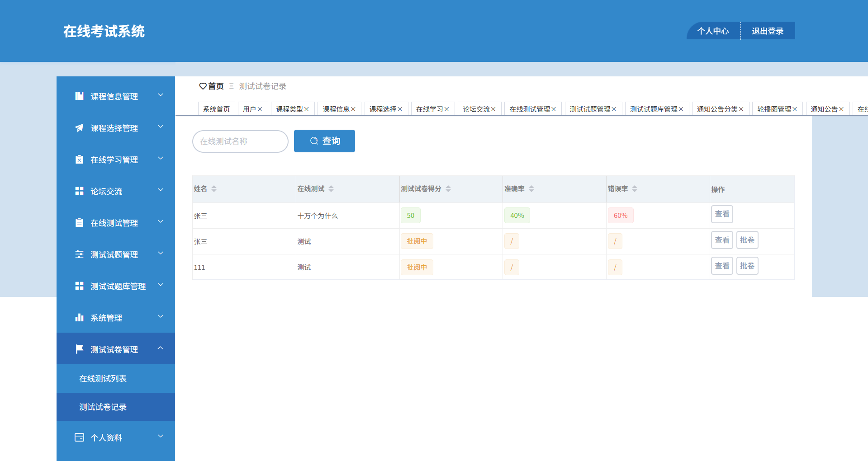Sort table by 姓名 column arrows
Image resolution: width=868 pixels, height=461 pixels.
click(x=214, y=189)
